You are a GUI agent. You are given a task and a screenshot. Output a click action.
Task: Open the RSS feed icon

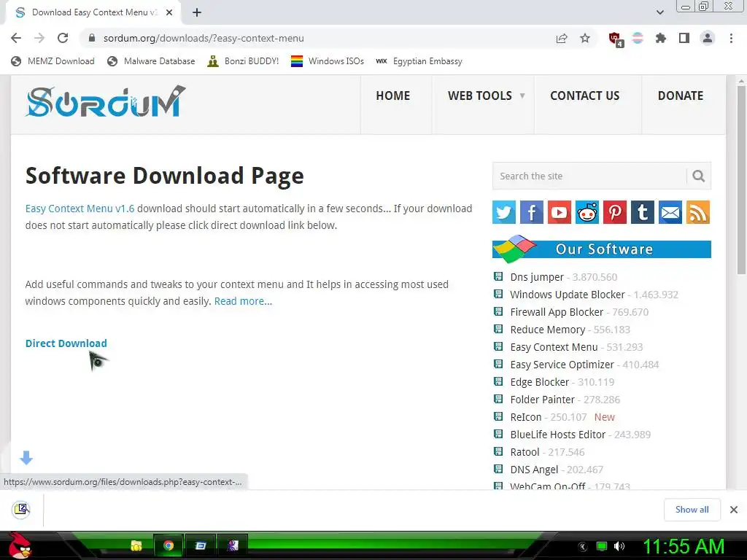point(698,212)
